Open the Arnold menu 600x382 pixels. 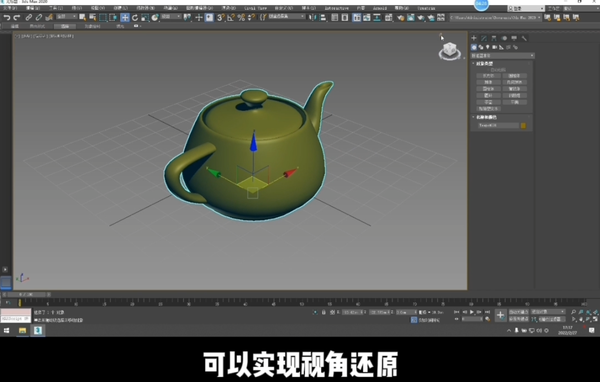(x=380, y=8)
